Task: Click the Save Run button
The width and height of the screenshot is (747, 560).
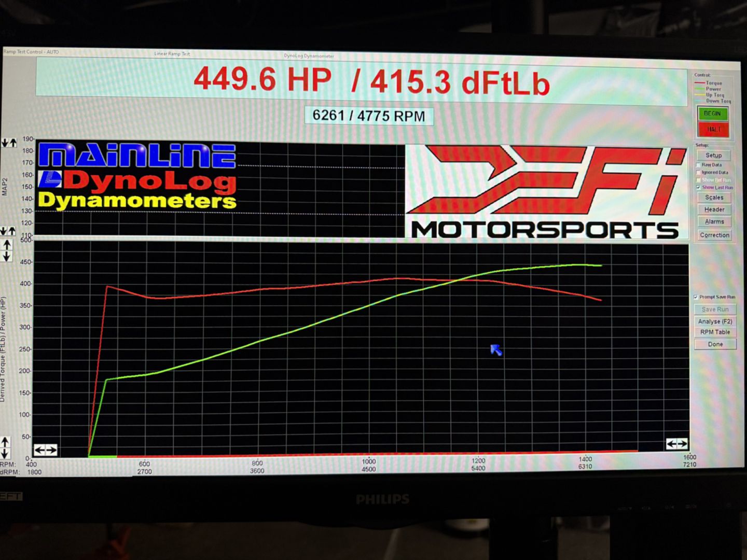Action: click(x=715, y=309)
